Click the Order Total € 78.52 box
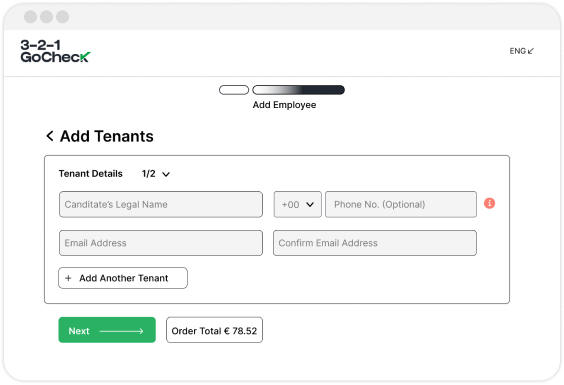 pos(214,330)
